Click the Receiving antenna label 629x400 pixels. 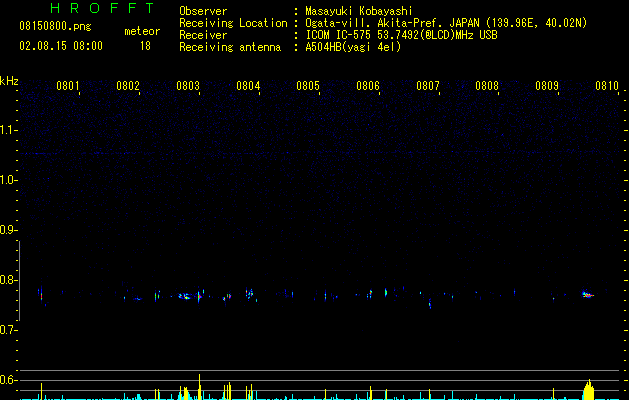pyautogui.click(x=230, y=47)
